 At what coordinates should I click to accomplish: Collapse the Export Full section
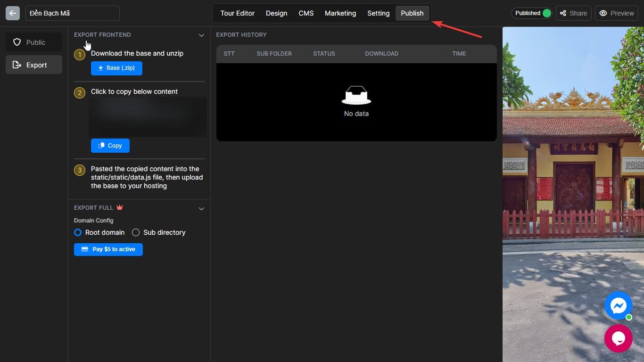coord(201,208)
